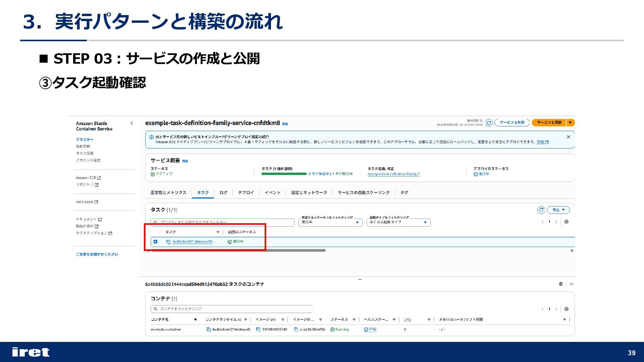Switch to the タグ tab

pos(404,193)
